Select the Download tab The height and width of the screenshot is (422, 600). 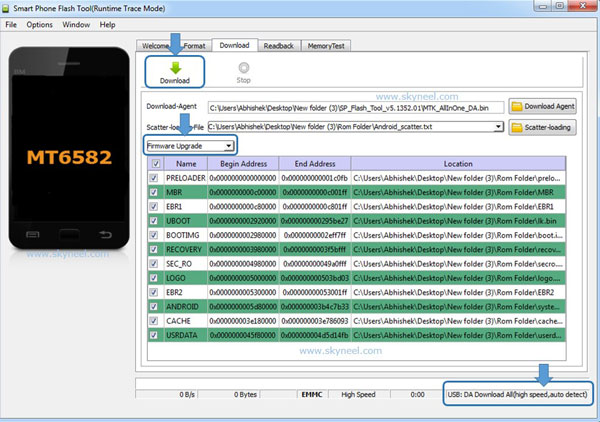235,45
